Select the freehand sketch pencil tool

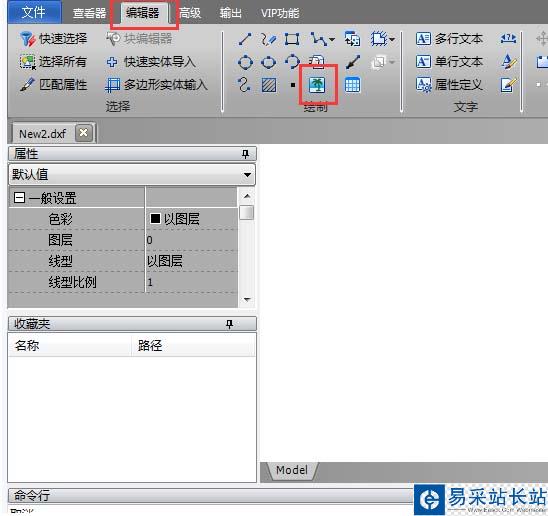tap(268, 39)
